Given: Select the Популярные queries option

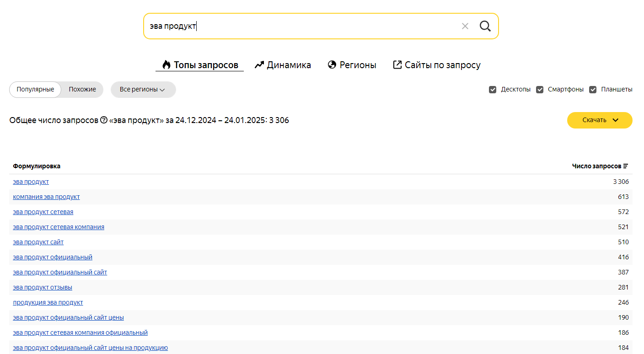Looking at the screenshot, I should point(35,90).
